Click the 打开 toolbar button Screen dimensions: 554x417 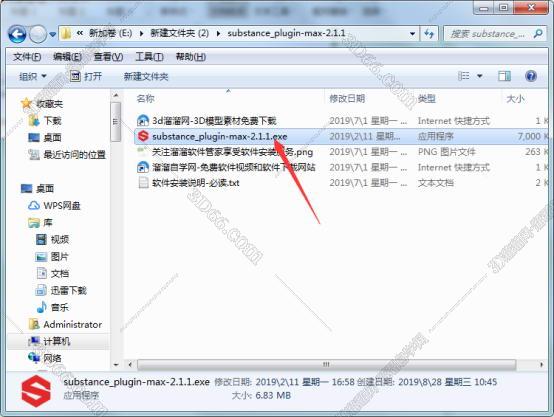click(x=86, y=76)
